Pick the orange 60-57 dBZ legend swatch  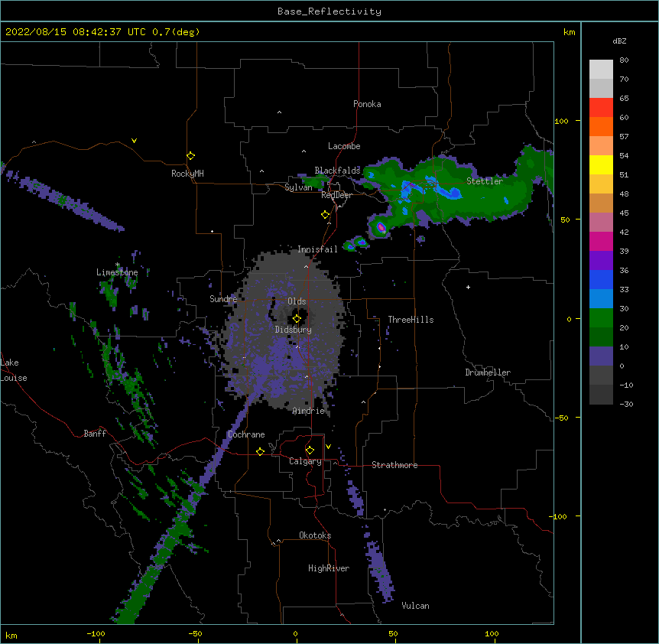pyautogui.click(x=601, y=126)
